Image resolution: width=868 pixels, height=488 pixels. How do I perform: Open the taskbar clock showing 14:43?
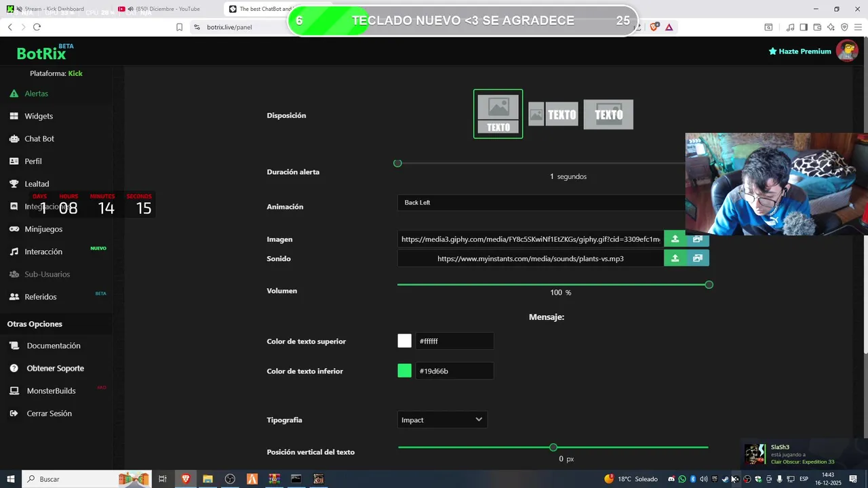pos(827,479)
